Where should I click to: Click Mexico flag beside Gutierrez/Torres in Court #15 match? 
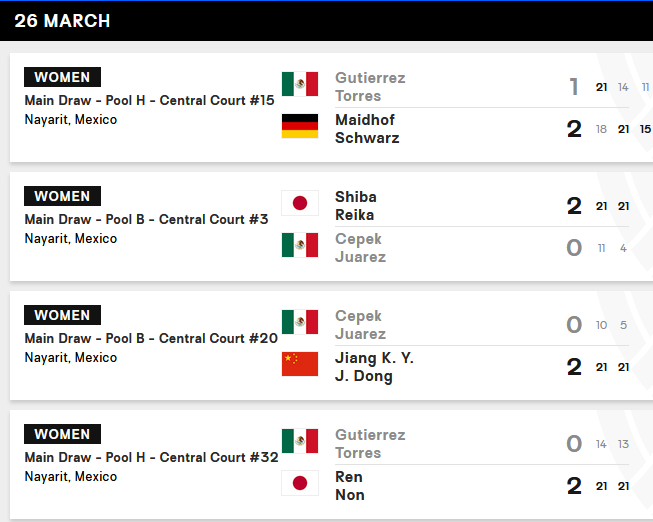[x=300, y=84]
